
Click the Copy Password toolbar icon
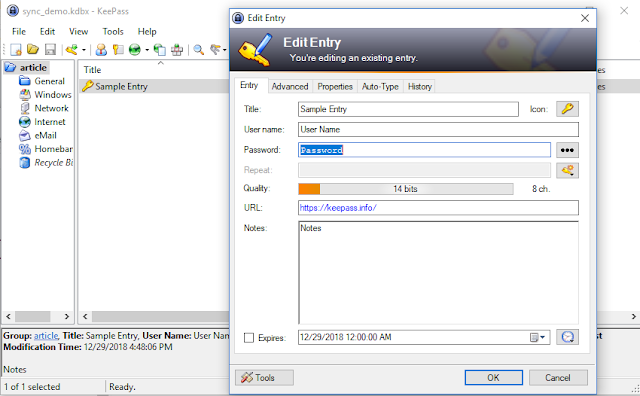click(118, 50)
